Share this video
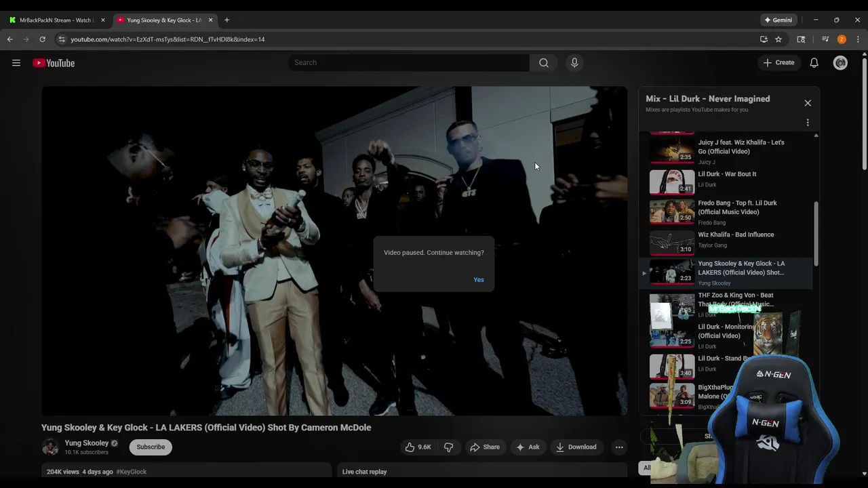The image size is (868, 488). click(x=485, y=447)
